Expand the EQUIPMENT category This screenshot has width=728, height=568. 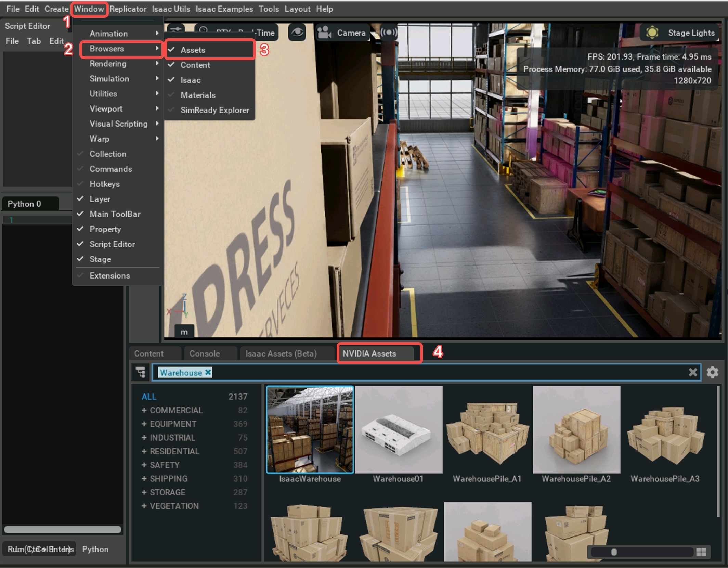tap(144, 424)
